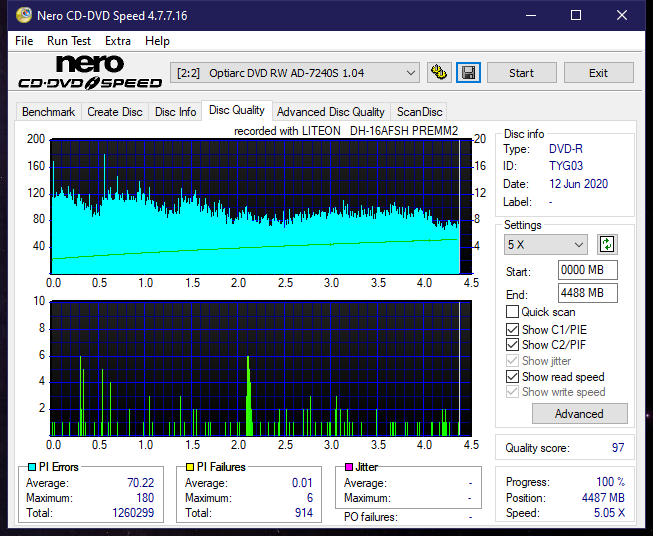Viewport: 653px width, 536px height.
Task: Click the Start position field 0000 MB
Action: pos(587,270)
